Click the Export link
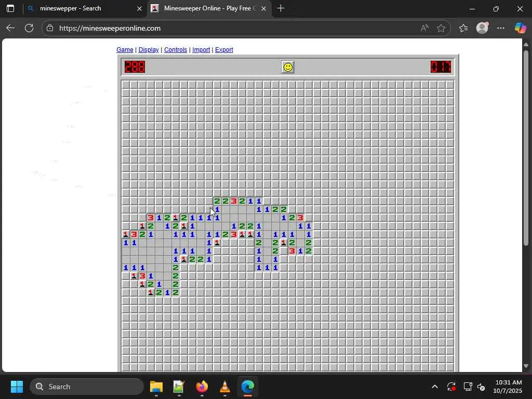 coord(224,49)
